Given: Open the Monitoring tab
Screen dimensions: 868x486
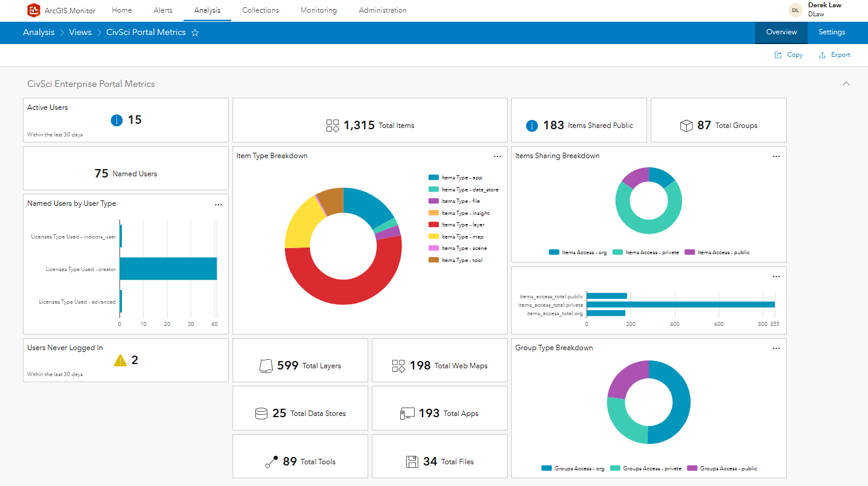Looking at the screenshot, I should [x=319, y=10].
